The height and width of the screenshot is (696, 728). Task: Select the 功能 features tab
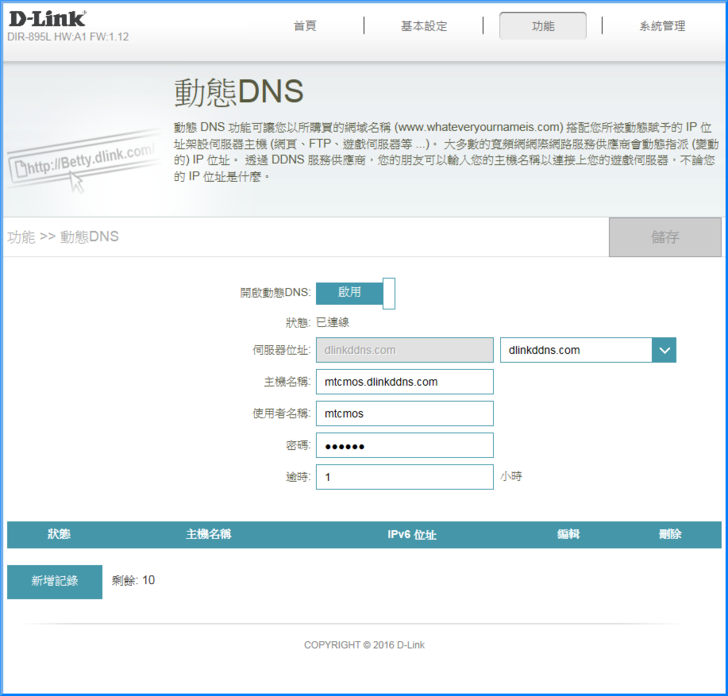click(543, 26)
